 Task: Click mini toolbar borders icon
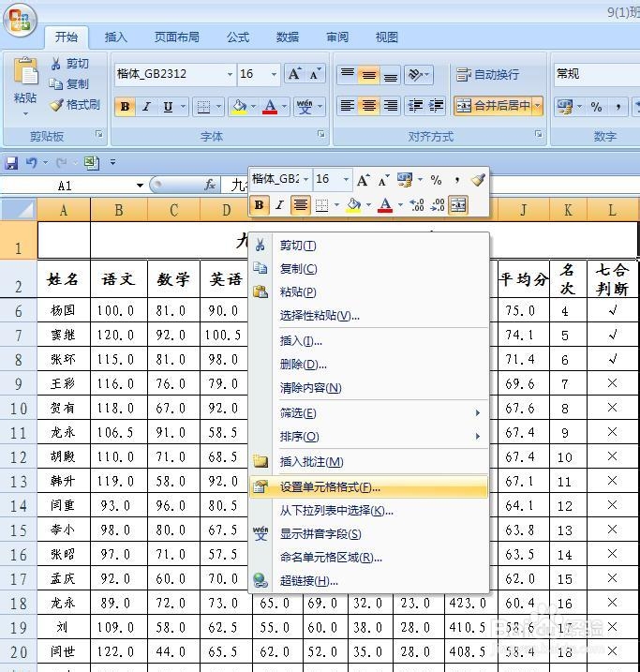(x=321, y=205)
